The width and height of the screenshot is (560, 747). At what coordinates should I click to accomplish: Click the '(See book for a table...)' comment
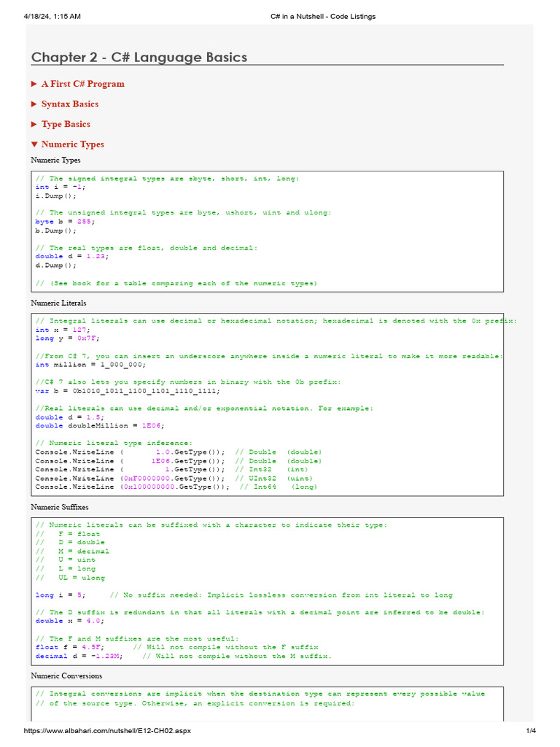[176, 284]
